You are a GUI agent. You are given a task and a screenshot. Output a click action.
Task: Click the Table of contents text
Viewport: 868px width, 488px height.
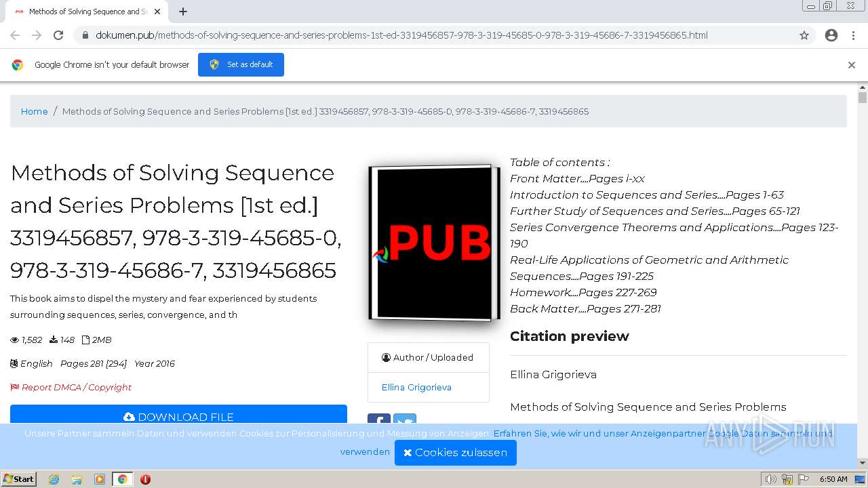559,162
